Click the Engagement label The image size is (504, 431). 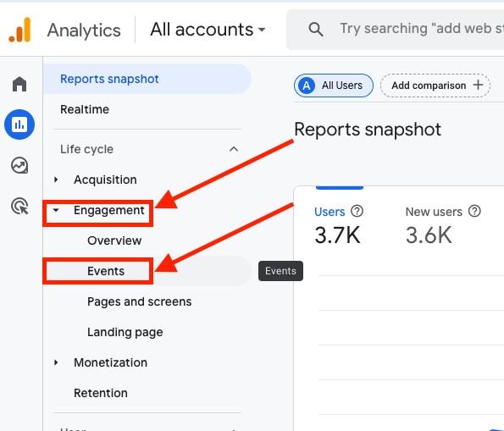pos(109,211)
